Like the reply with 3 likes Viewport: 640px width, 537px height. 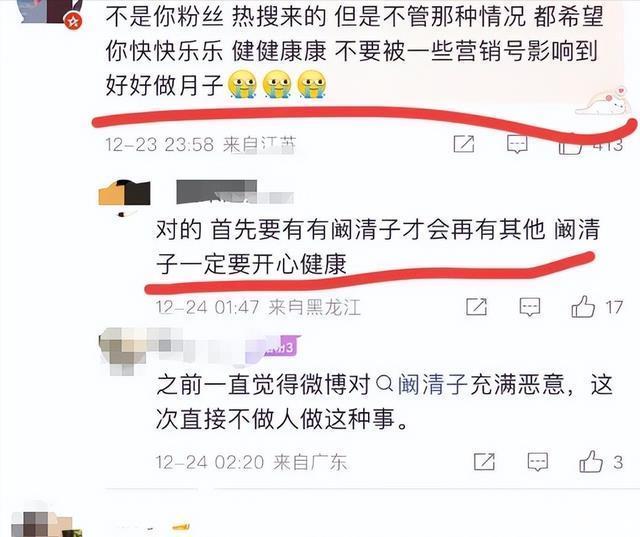(x=591, y=461)
